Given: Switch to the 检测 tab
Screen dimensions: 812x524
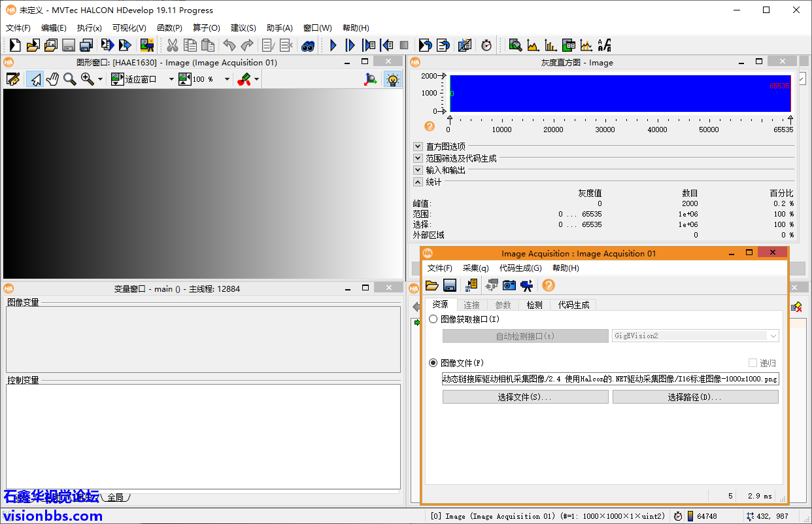Looking at the screenshot, I should (534, 305).
